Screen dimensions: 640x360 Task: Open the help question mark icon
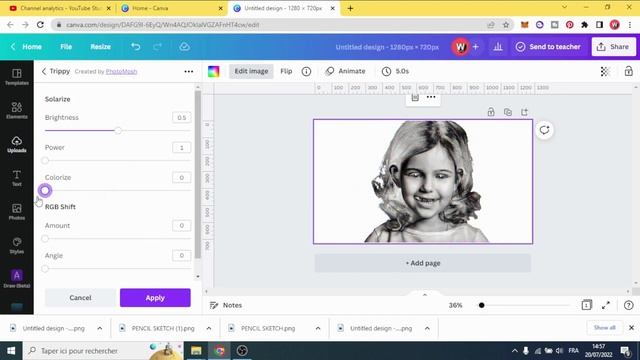(x=629, y=305)
